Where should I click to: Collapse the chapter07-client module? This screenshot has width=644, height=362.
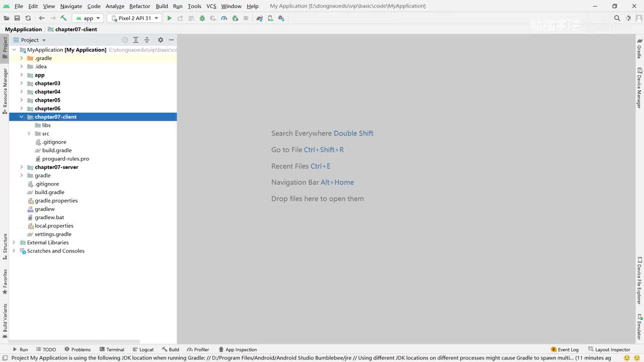[22, 117]
